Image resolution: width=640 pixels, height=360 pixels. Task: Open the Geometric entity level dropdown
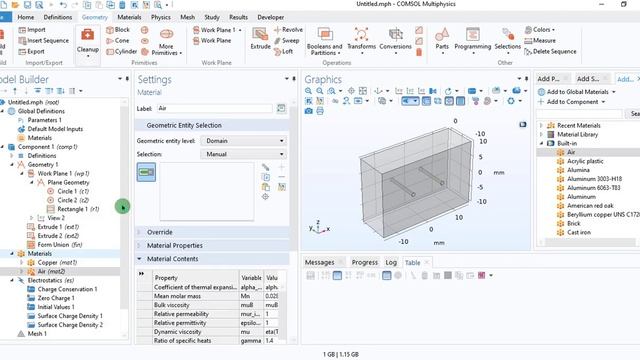coord(243,141)
